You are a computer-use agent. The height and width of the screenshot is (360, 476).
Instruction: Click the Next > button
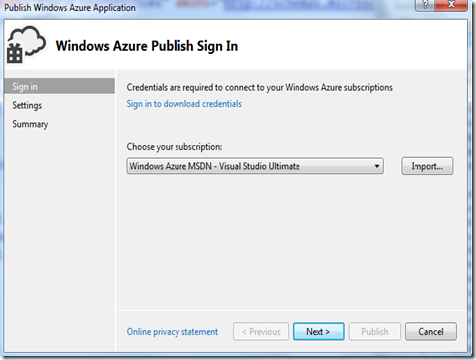(319, 331)
